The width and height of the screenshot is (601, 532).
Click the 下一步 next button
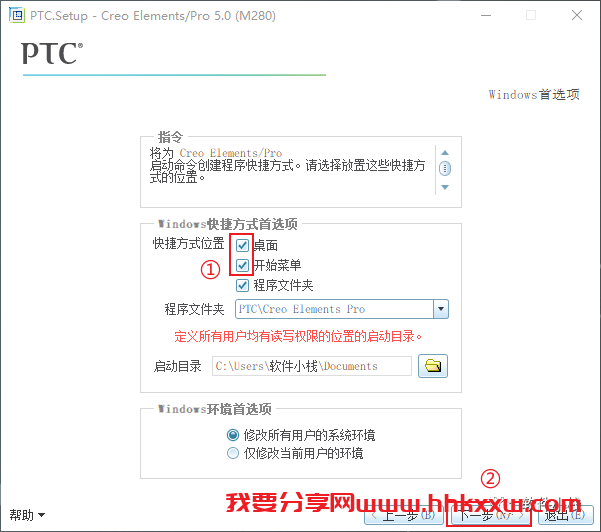tap(489, 516)
